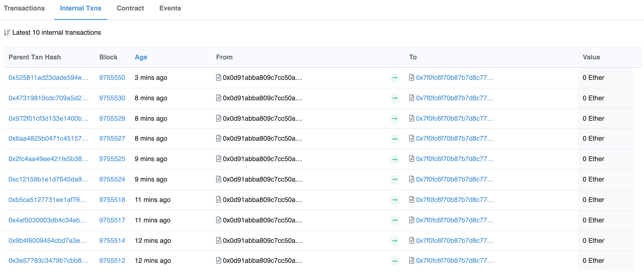Open the Events tab

pyautogui.click(x=170, y=8)
